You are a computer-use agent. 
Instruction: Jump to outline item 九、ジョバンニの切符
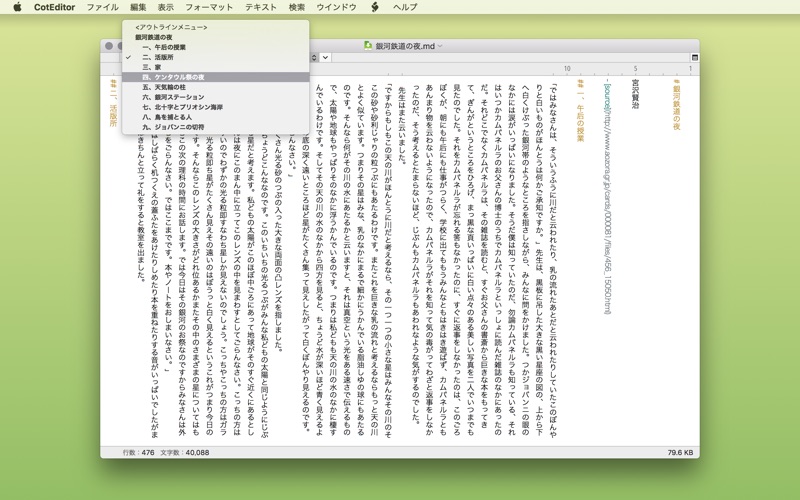(215, 127)
